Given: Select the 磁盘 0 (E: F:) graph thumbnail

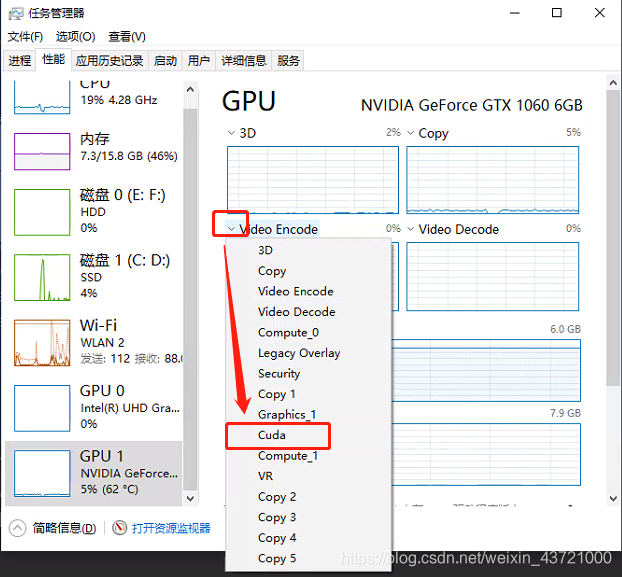Looking at the screenshot, I should [x=42, y=212].
